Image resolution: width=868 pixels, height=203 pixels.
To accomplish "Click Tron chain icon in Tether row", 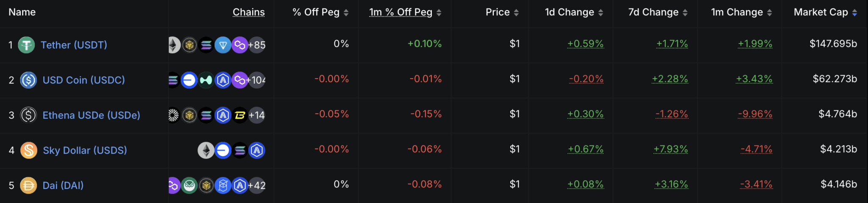I will [x=223, y=45].
